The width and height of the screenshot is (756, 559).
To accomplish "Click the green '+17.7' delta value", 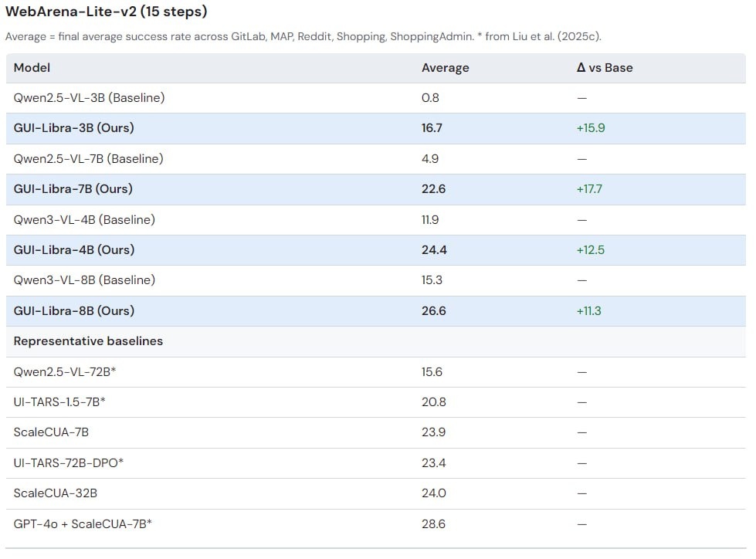I will [x=589, y=189].
